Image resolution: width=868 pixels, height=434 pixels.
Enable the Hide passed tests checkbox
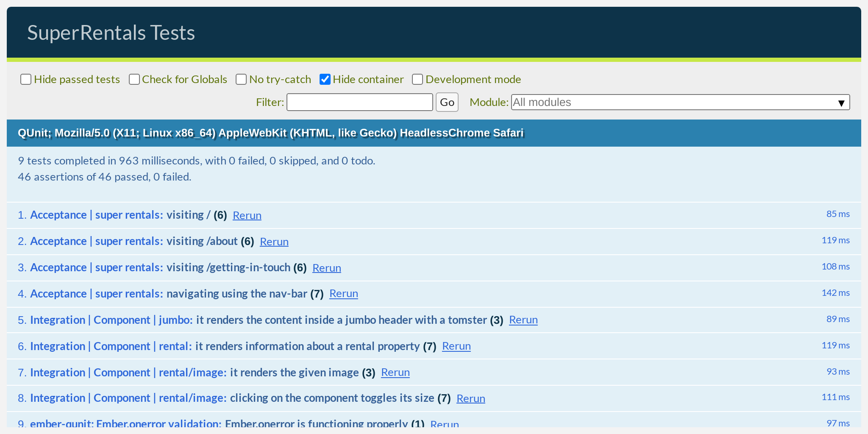point(26,79)
